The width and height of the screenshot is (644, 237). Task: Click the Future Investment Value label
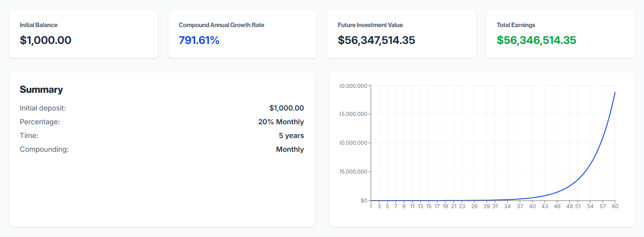(370, 25)
